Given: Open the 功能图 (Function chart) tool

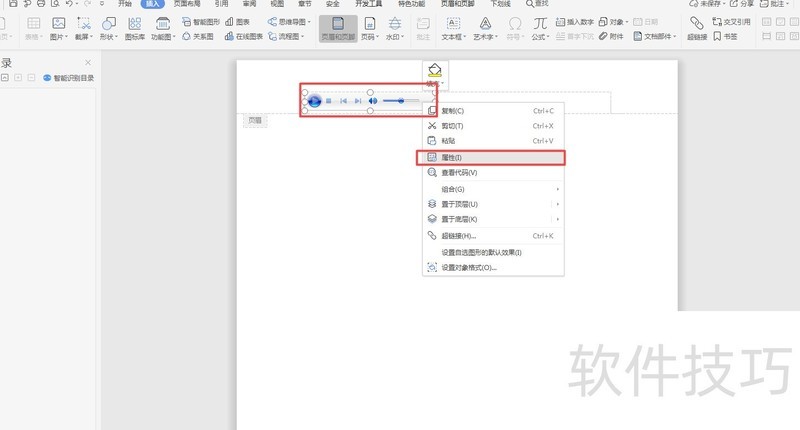Looking at the screenshot, I should pos(163,29).
